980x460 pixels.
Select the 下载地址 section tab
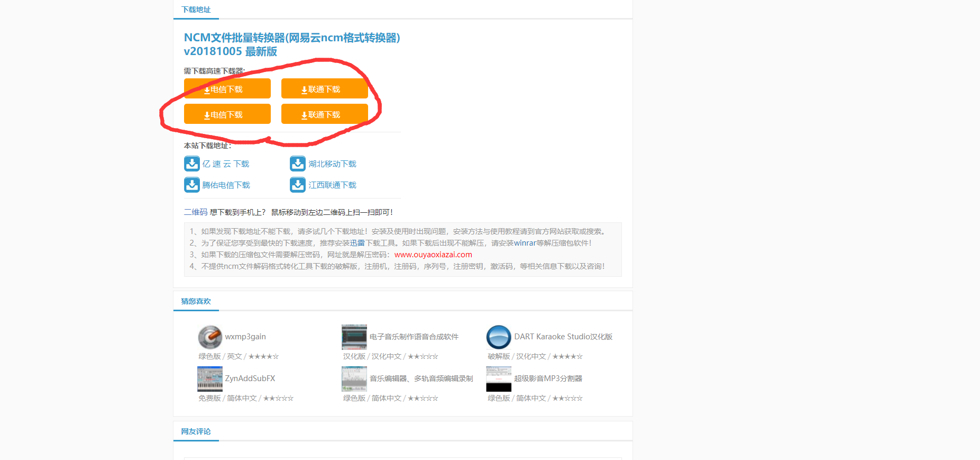(196, 10)
